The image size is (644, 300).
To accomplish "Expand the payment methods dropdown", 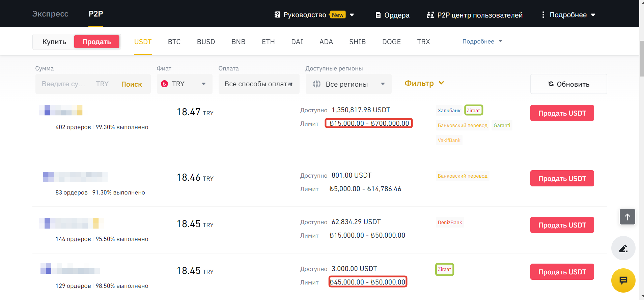I will click(x=259, y=84).
